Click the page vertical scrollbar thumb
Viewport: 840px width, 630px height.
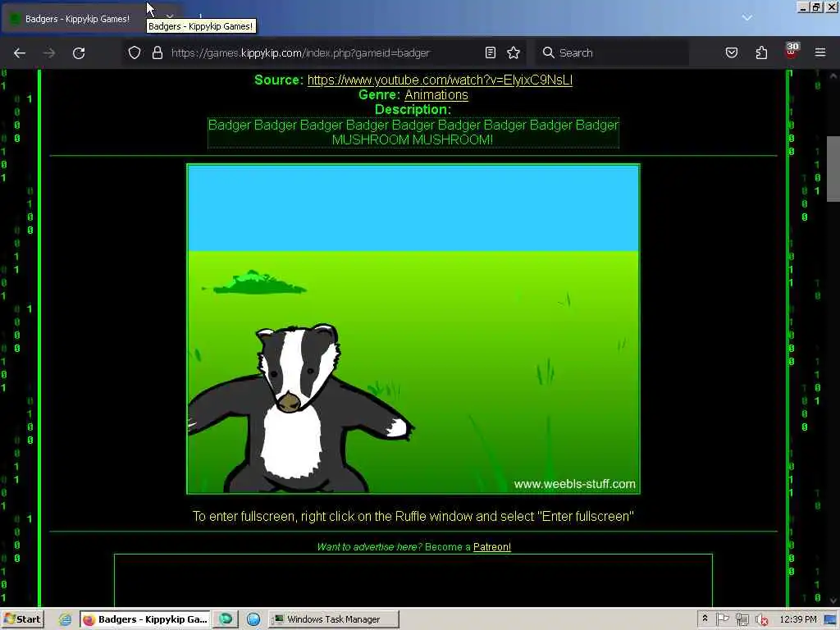coord(833,167)
